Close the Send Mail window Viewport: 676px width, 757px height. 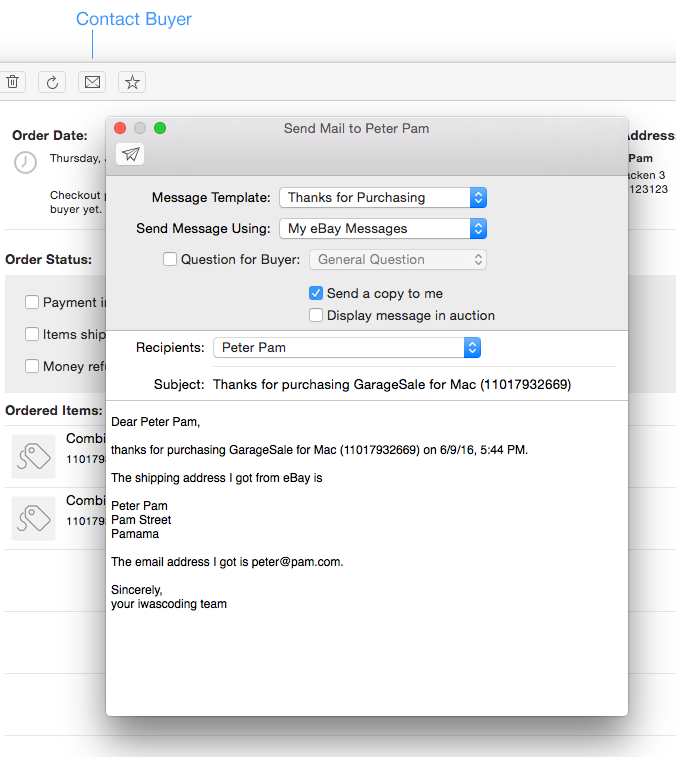pos(120,128)
